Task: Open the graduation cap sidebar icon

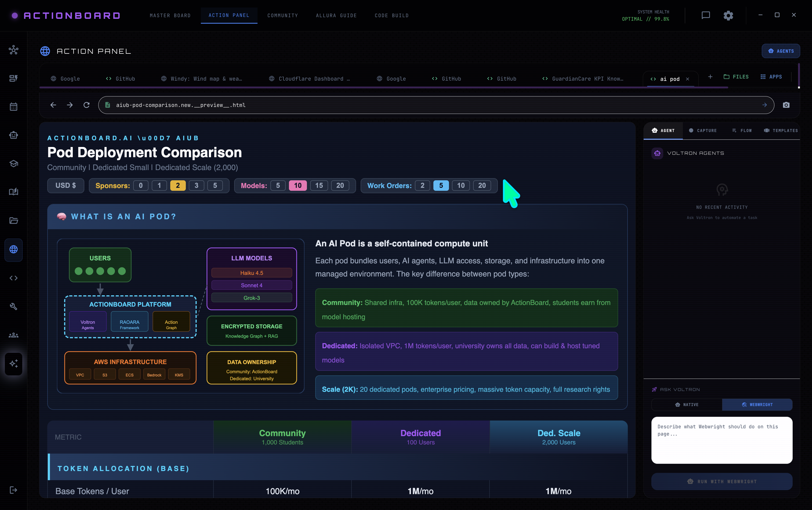Action: pos(13,164)
